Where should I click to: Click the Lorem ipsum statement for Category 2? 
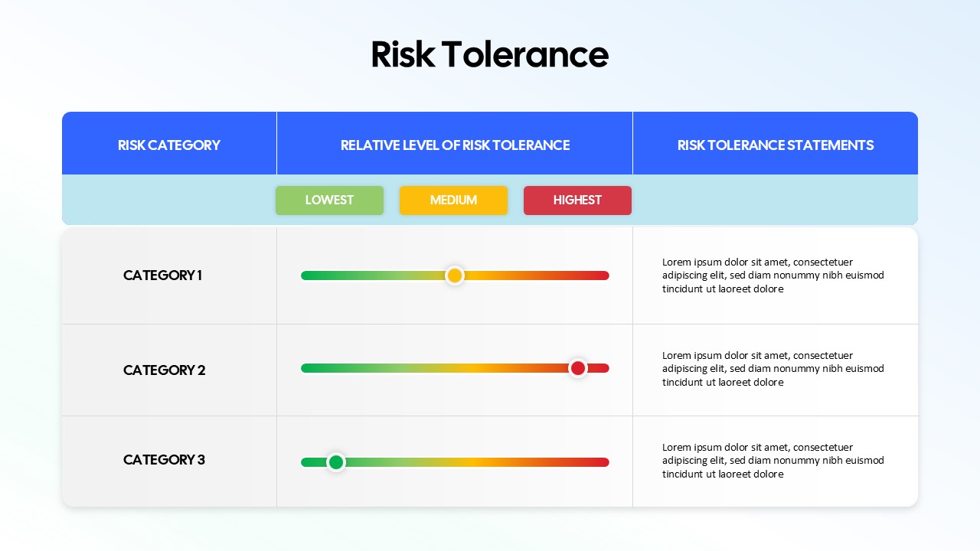point(773,369)
